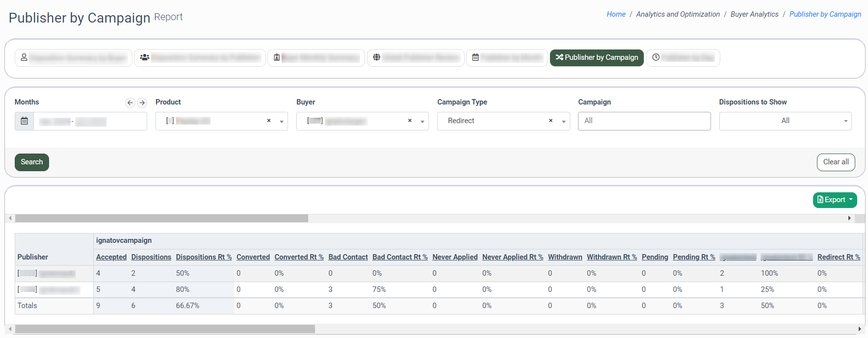Open the report tab with clock icon
Viewport: 868px width, 338px height.
pos(683,58)
